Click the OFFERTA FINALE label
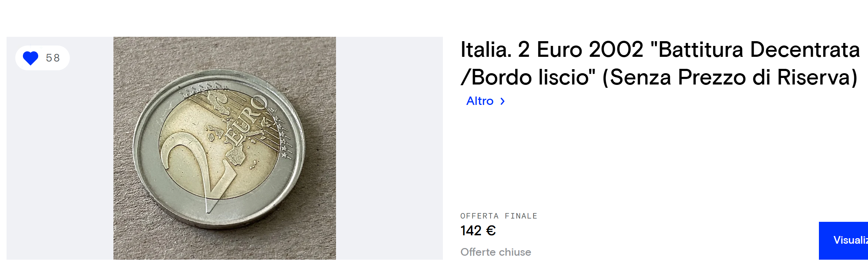This screenshot has height=279, width=868. tap(499, 216)
